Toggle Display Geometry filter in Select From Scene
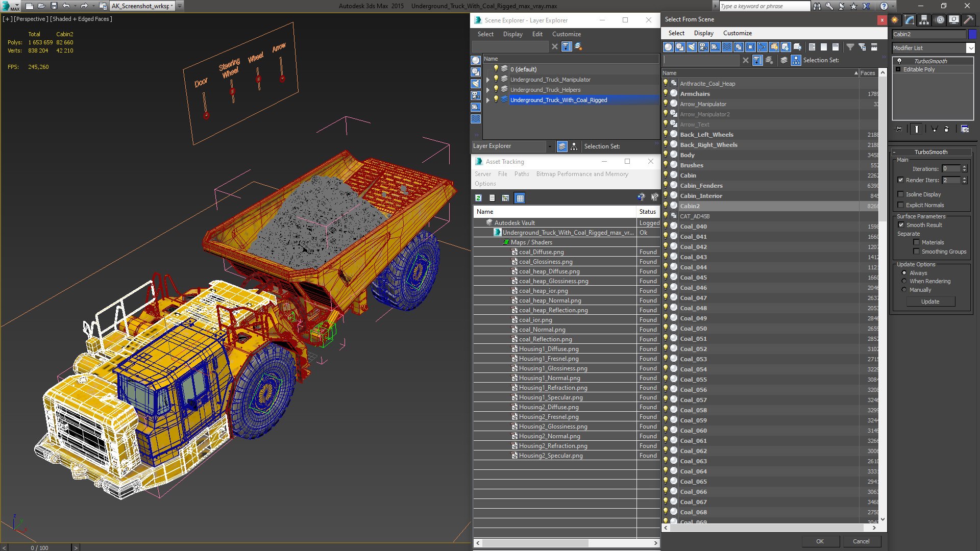The width and height of the screenshot is (980, 551). point(668,47)
